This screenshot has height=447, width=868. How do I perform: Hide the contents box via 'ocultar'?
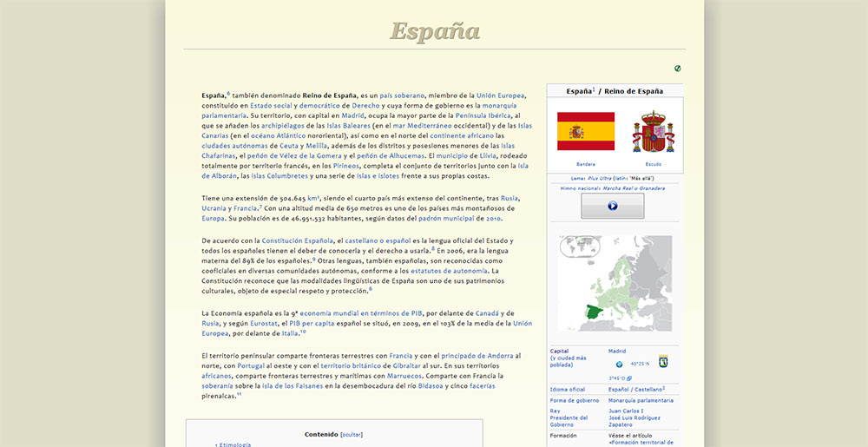pyautogui.click(x=352, y=435)
